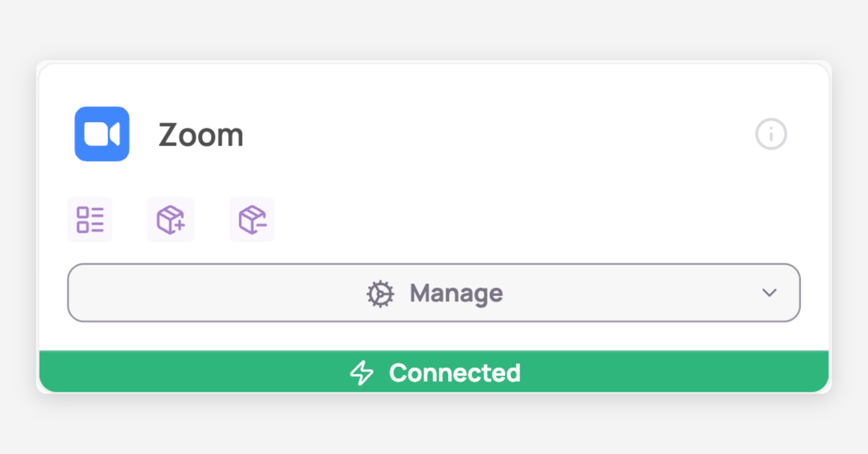Click the down arrow inside Manage
Image resolution: width=868 pixels, height=454 pixels.
point(769,293)
